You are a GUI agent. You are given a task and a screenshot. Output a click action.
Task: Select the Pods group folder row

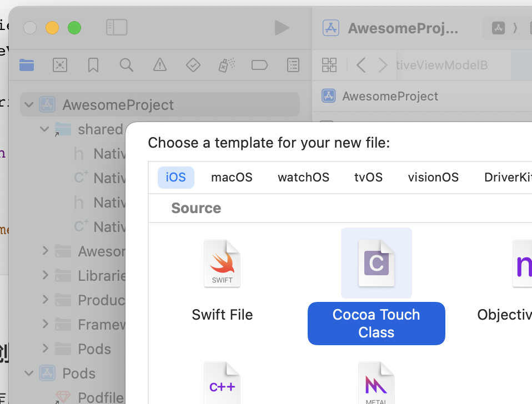coord(73,349)
